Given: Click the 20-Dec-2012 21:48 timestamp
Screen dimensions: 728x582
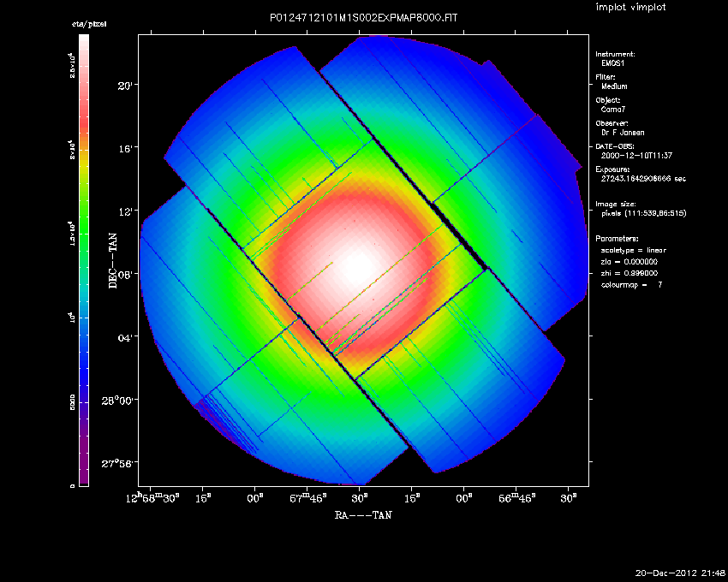Looking at the screenshot, I should click(x=680, y=573).
